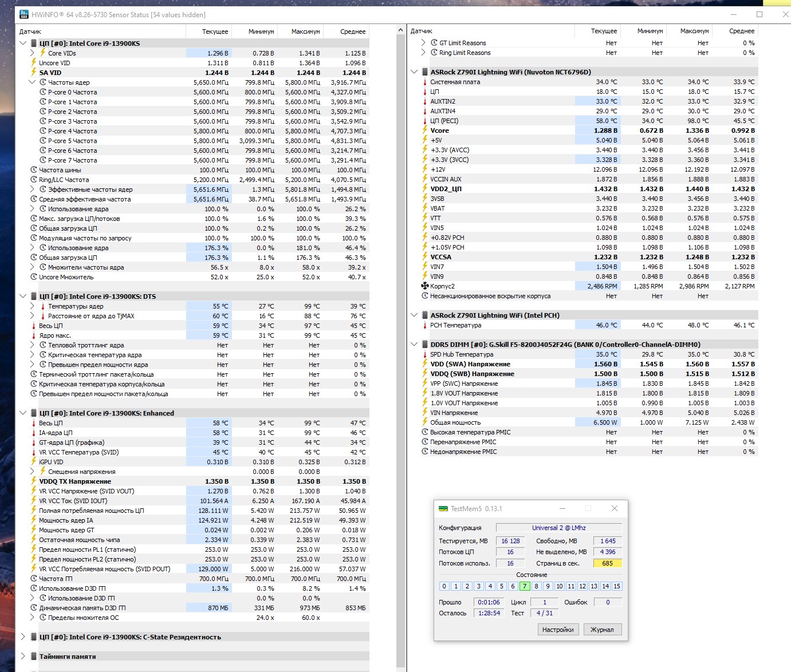Click the Осталось time 1:28:54

(489, 613)
